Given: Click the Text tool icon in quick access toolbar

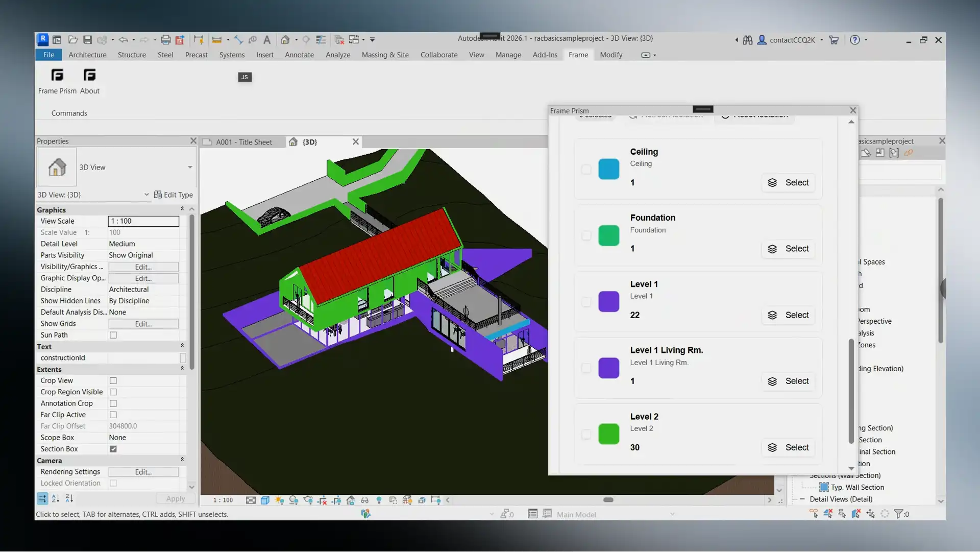Looking at the screenshot, I should point(266,40).
